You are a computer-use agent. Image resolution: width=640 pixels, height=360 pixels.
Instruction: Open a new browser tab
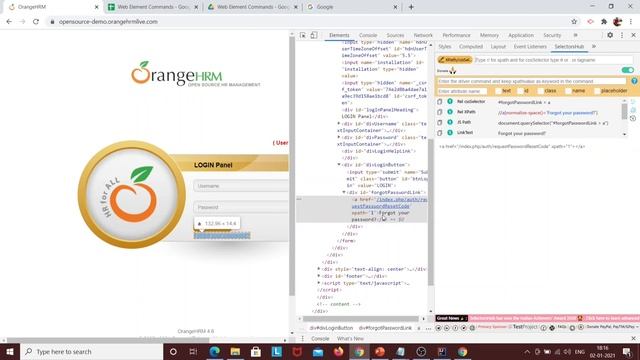click(x=411, y=7)
